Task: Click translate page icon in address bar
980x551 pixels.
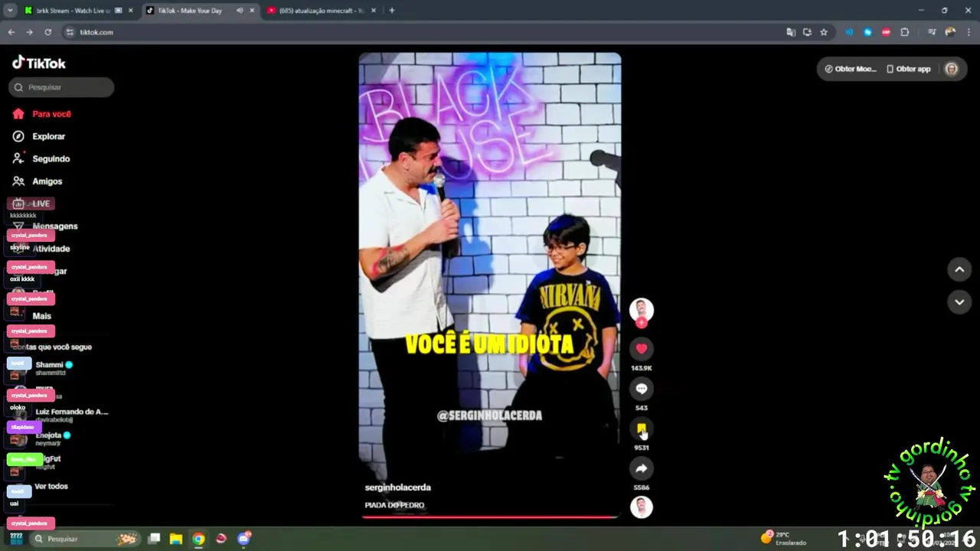Action: point(791,32)
